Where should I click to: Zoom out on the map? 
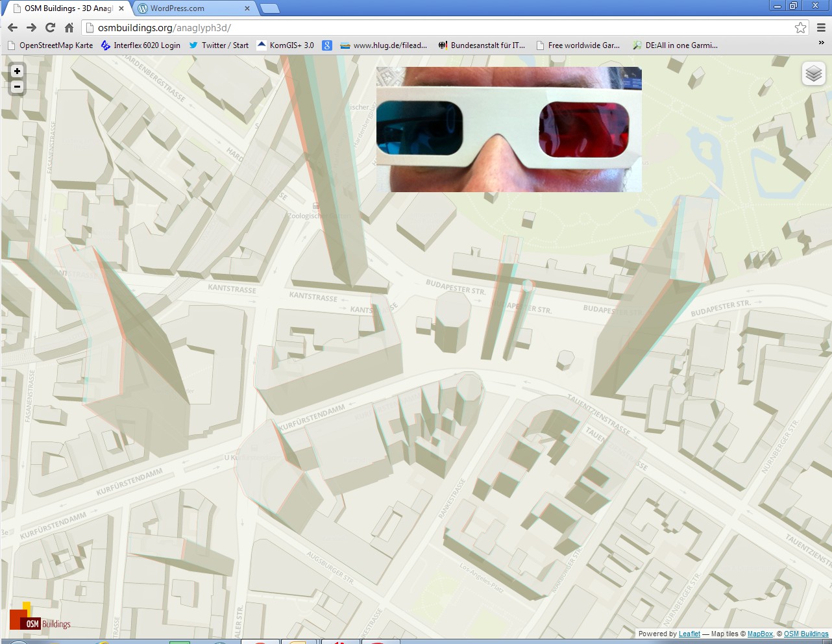coord(17,87)
